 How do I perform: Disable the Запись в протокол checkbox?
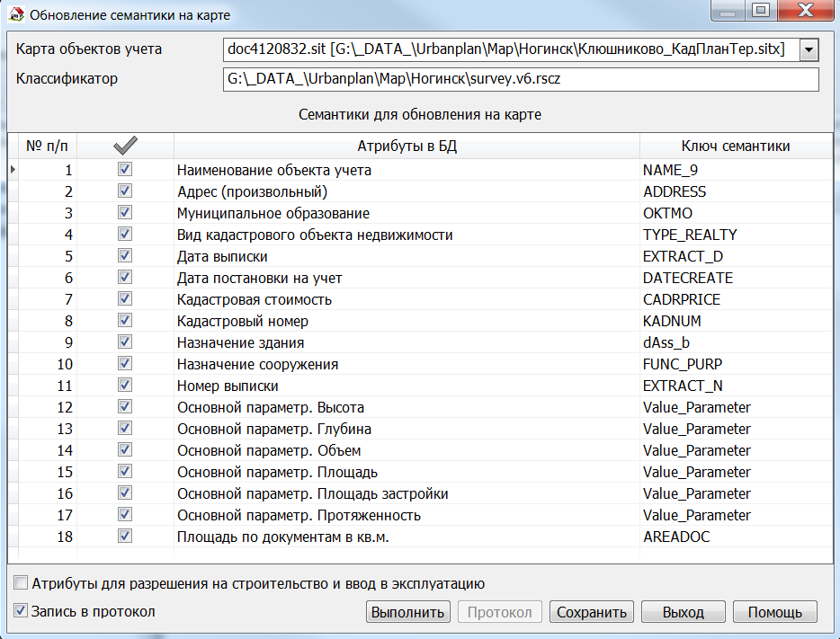click(22, 611)
